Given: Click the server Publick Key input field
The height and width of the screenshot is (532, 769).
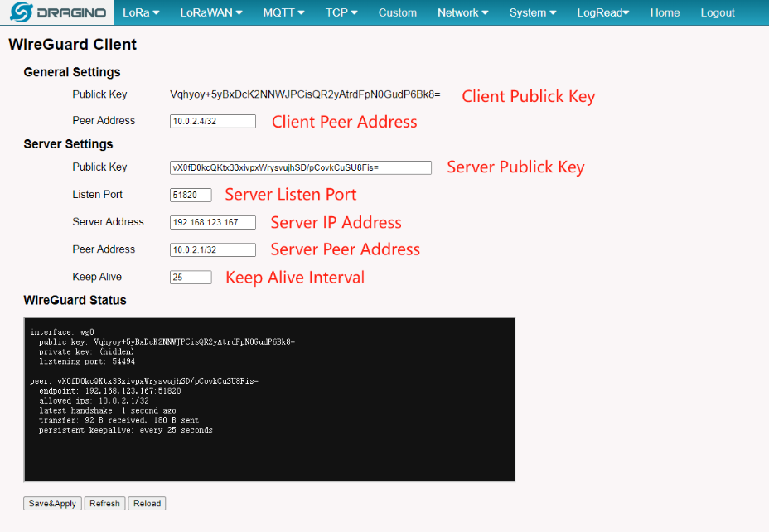Looking at the screenshot, I should click(x=301, y=167).
